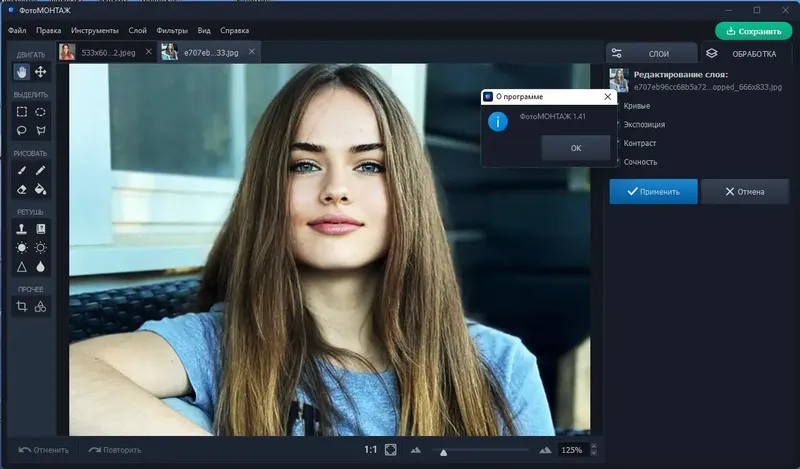Close the 533x60...2.jpeg document tab
800x469 pixels.
pyautogui.click(x=148, y=51)
